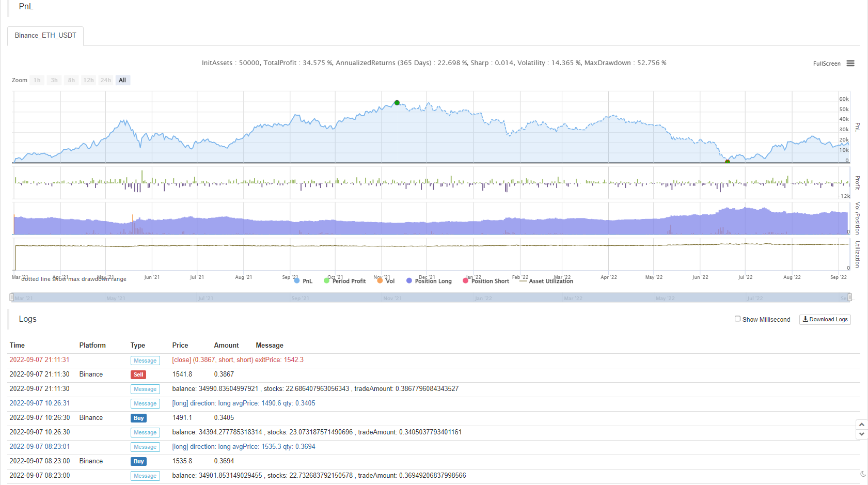Click the Message column header
The width and height of the screenshot is (868, 485).
coord(270,345)
